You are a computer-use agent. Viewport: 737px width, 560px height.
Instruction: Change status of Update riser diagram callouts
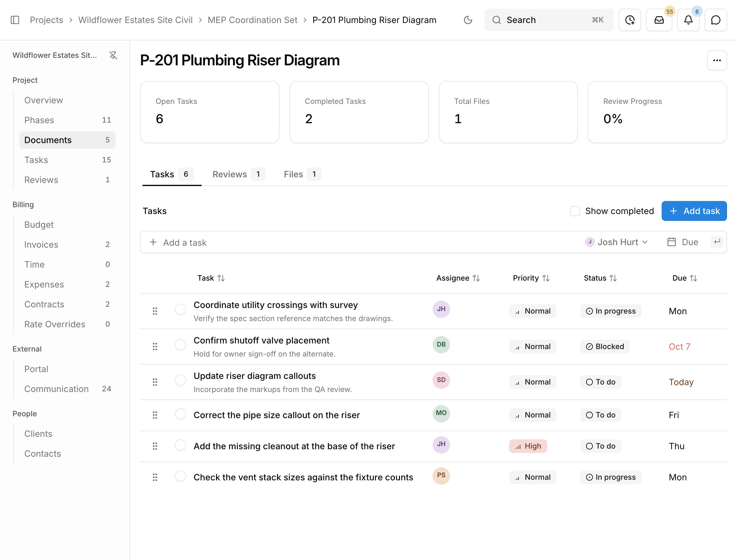tap(601, 382)
